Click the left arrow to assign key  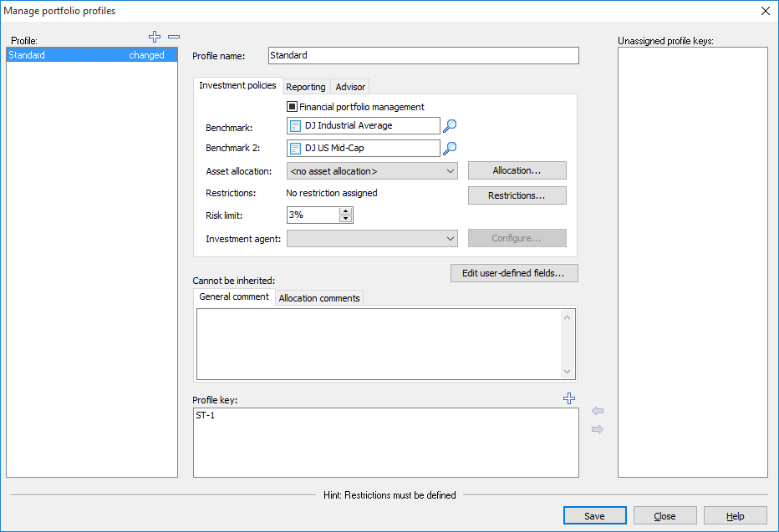pos(597,411)
